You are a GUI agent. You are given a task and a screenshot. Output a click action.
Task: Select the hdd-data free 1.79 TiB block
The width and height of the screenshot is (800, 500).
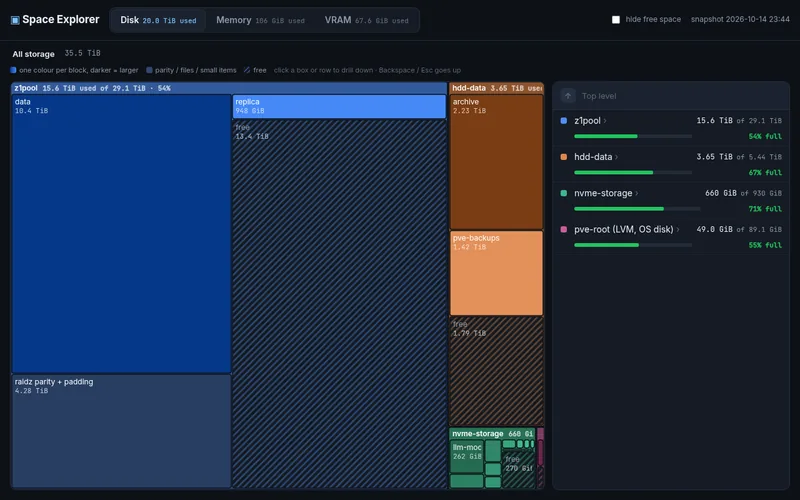coord(496,371)
